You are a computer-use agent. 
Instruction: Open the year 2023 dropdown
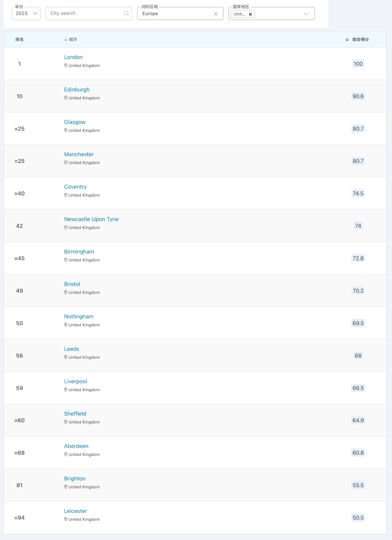coord(26,13)
